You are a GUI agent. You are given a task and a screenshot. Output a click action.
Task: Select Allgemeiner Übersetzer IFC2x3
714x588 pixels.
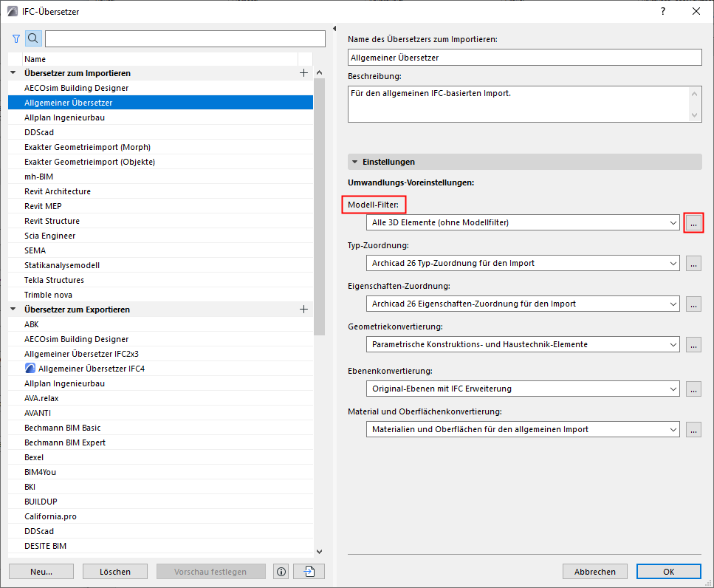160,354
